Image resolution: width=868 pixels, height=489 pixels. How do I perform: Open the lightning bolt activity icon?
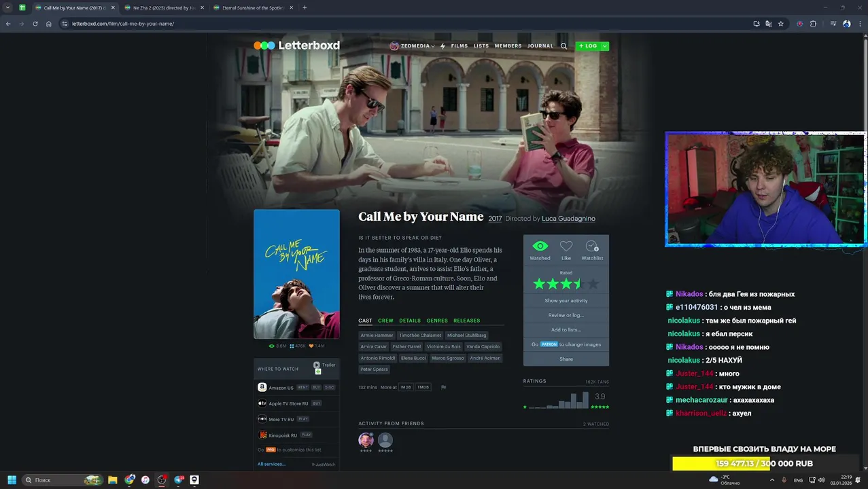click(442, 46)
